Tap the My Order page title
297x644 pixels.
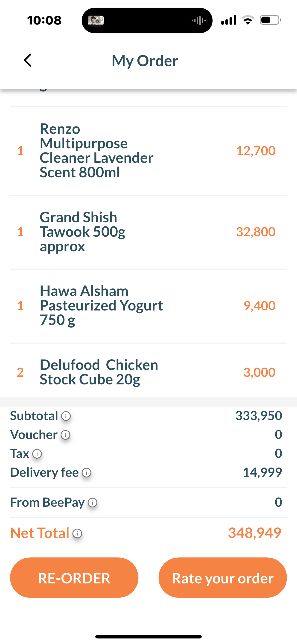coord(145,61)
